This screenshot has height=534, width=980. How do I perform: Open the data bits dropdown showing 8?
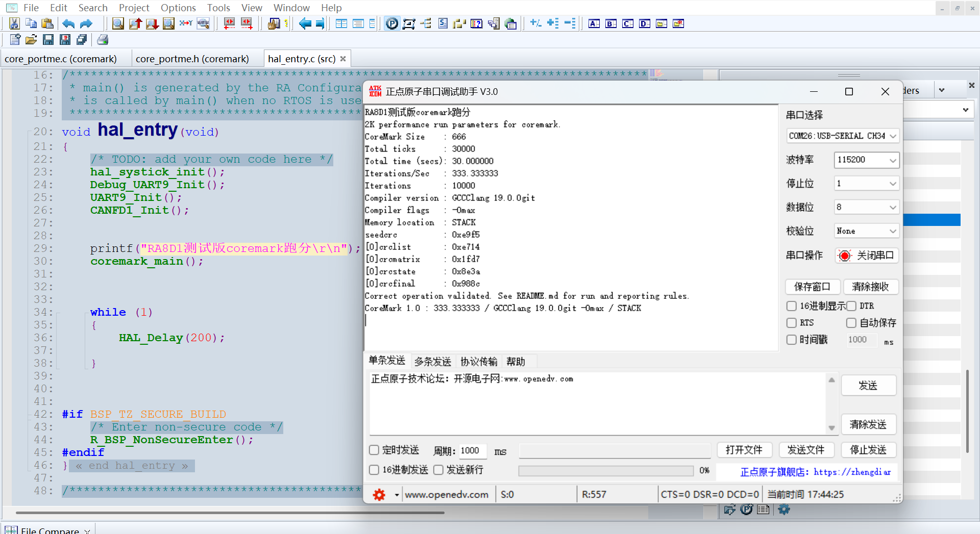click(866, 207)
